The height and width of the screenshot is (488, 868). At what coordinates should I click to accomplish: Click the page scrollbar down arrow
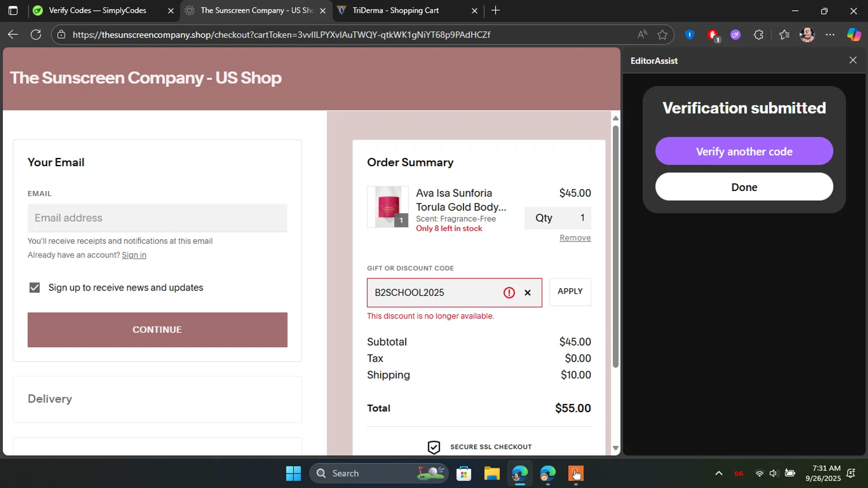616,448
